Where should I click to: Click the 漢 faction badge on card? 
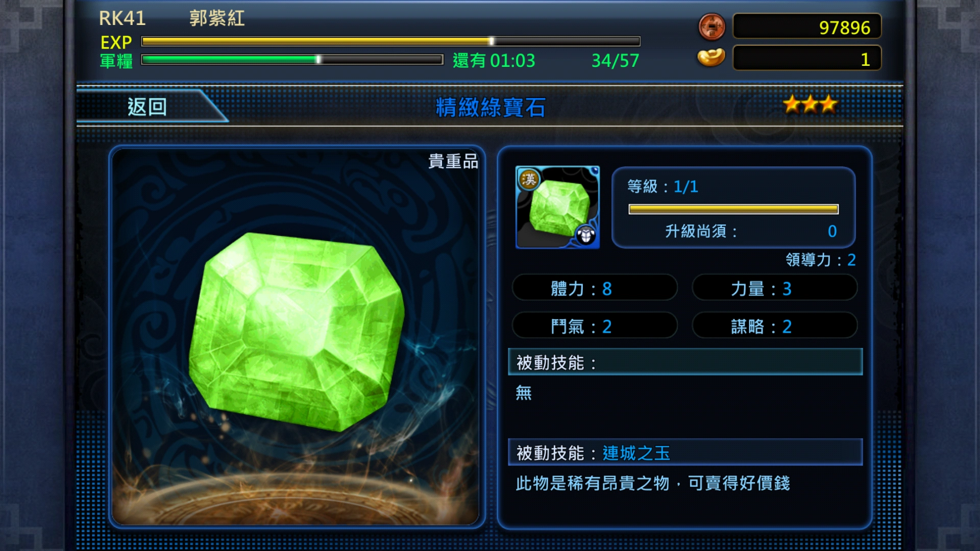pos(529,179)
